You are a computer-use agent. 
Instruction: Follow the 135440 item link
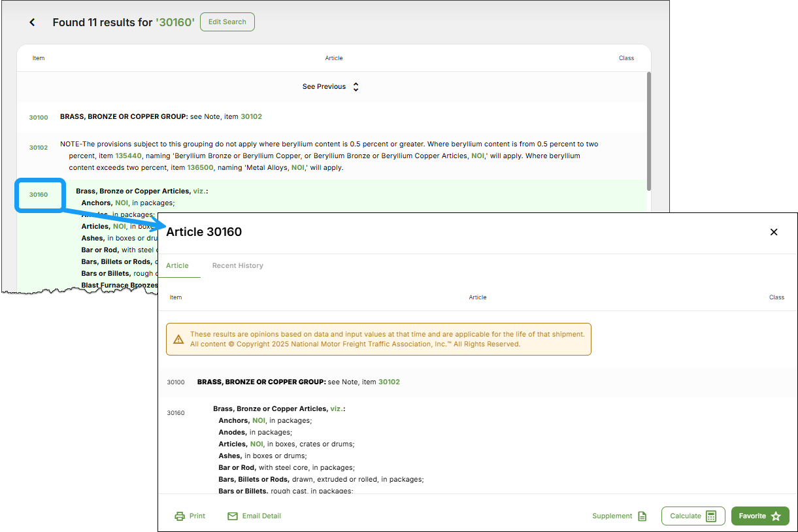tap(127, 156)
